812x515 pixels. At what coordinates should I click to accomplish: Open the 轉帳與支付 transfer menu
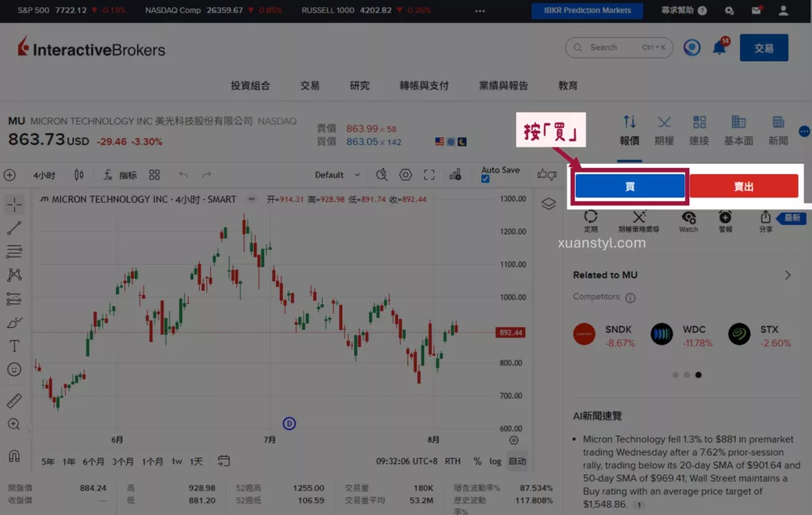[424, 86]
